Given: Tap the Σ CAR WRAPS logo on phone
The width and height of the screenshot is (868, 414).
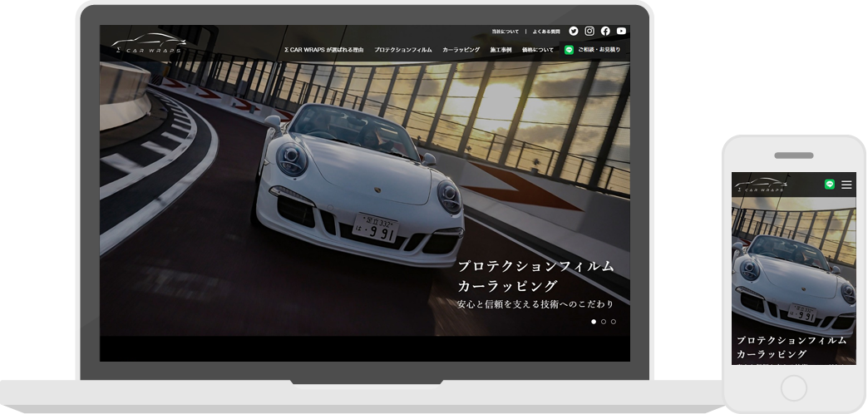Looking at the screenshot, I should pyautogui.click(x=762, y=185).
